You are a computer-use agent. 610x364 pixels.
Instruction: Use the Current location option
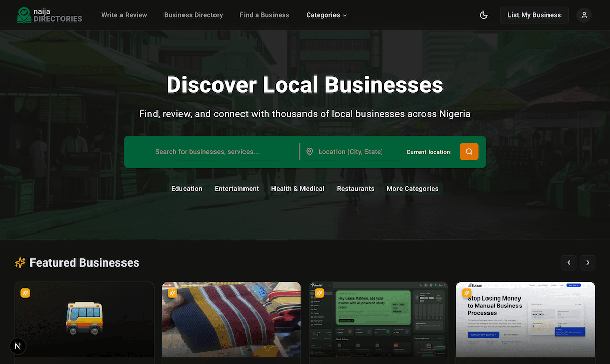coord(428,151)
